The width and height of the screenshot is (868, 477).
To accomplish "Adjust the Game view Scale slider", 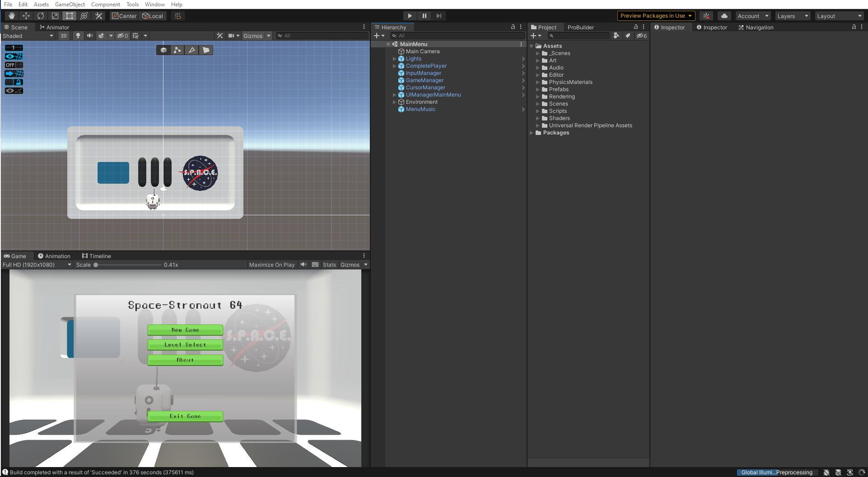I will click(x=96, y=265).
